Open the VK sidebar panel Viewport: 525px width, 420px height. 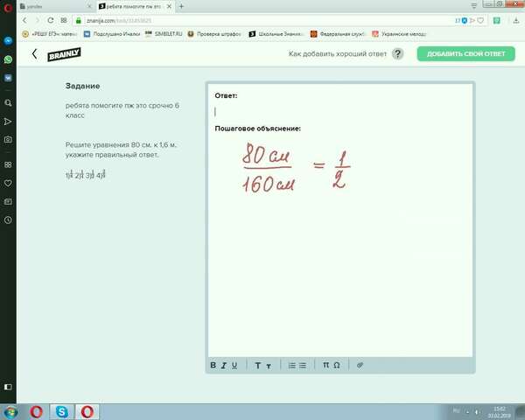tap(8, 78)
